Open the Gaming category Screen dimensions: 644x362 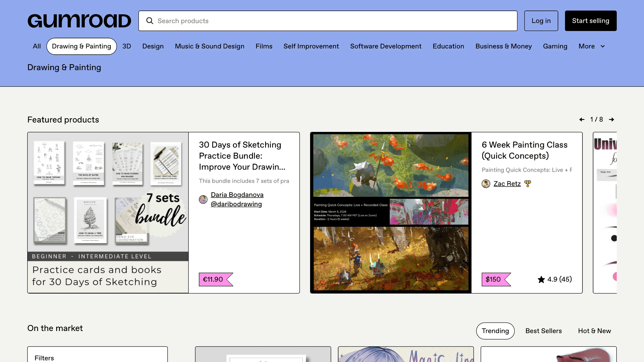click(555, 46)
